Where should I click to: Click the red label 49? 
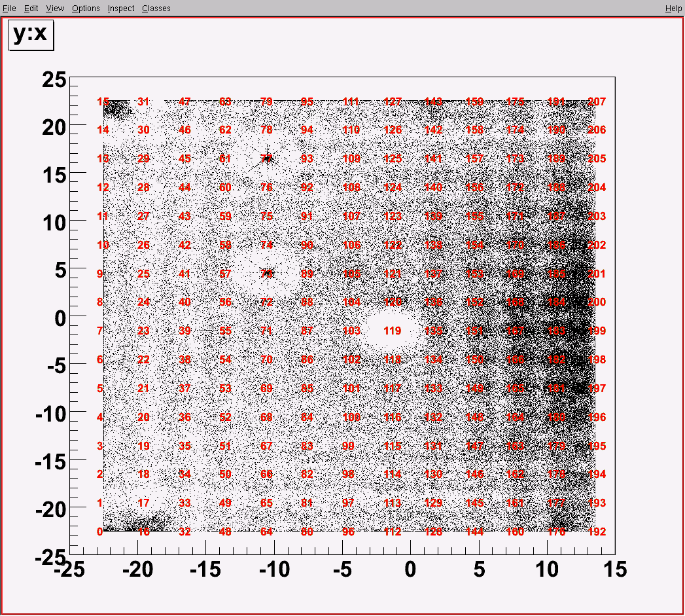[225, 503]
